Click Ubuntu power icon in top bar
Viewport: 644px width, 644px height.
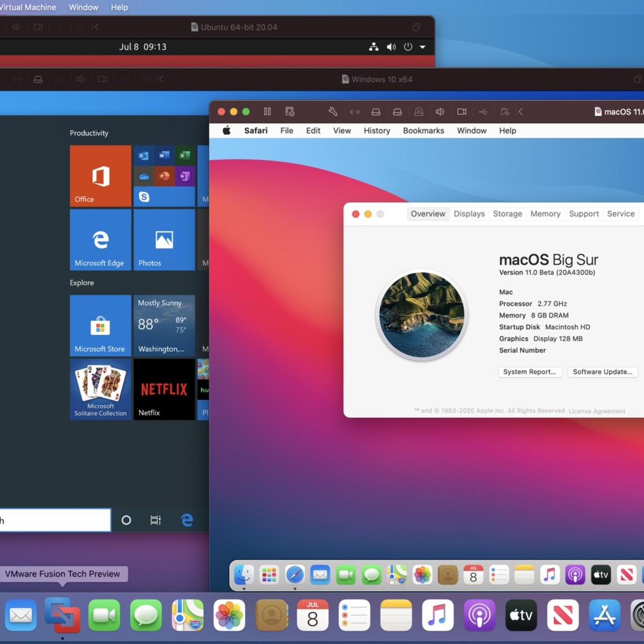pyautogui.click(x=408, y=47)
